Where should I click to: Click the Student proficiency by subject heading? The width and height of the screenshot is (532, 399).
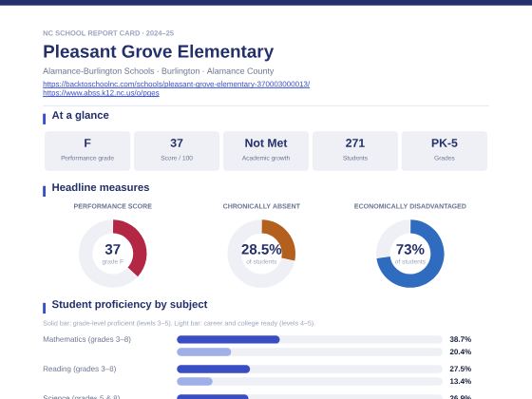click(x=129, y=304)
